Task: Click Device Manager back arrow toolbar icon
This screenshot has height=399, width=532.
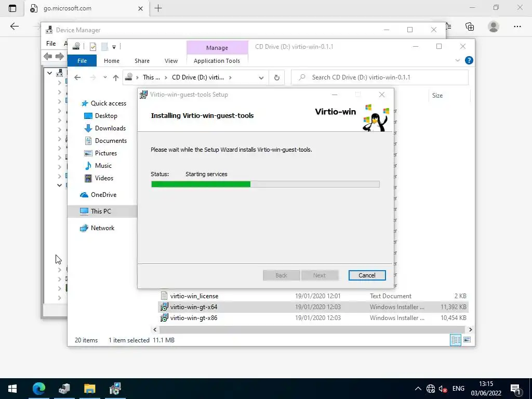Action: tap(48, 56)
